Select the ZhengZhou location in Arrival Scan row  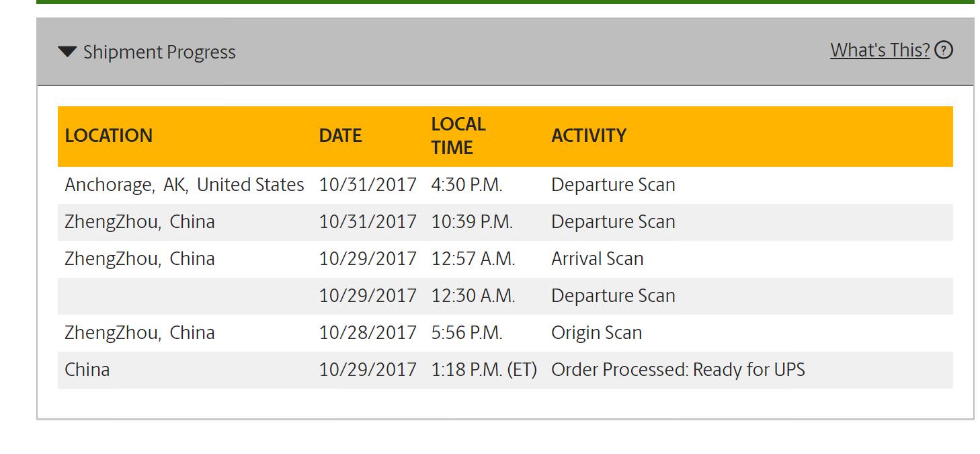(x=140, y=259)
